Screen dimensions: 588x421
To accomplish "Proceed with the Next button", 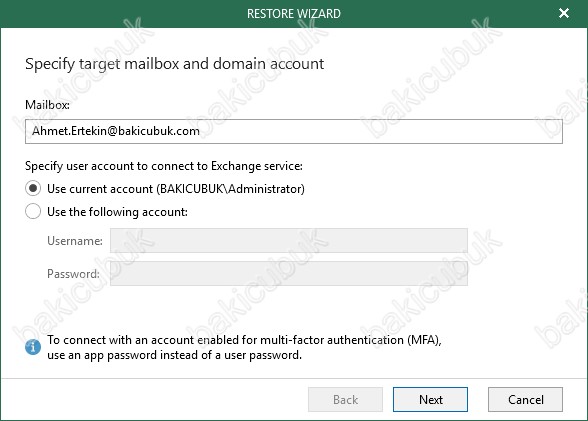I will pyautogui.click(x=430, y=400).
